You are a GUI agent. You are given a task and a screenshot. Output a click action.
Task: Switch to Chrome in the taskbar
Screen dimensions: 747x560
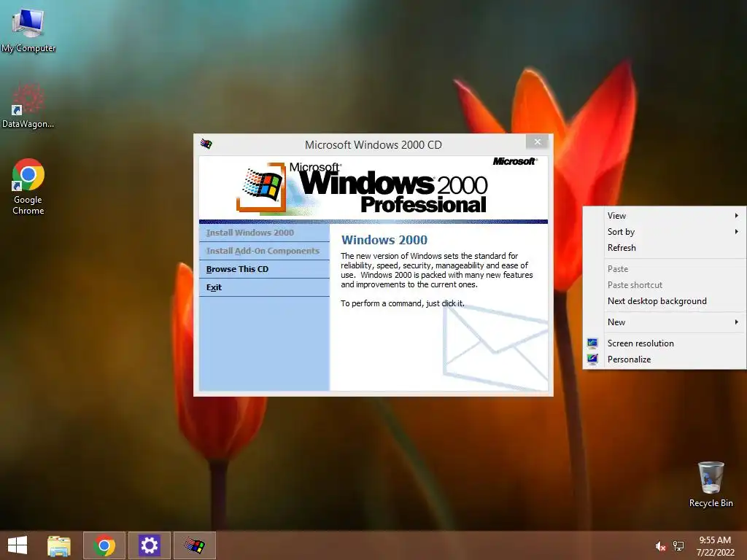tap(104, 545)
